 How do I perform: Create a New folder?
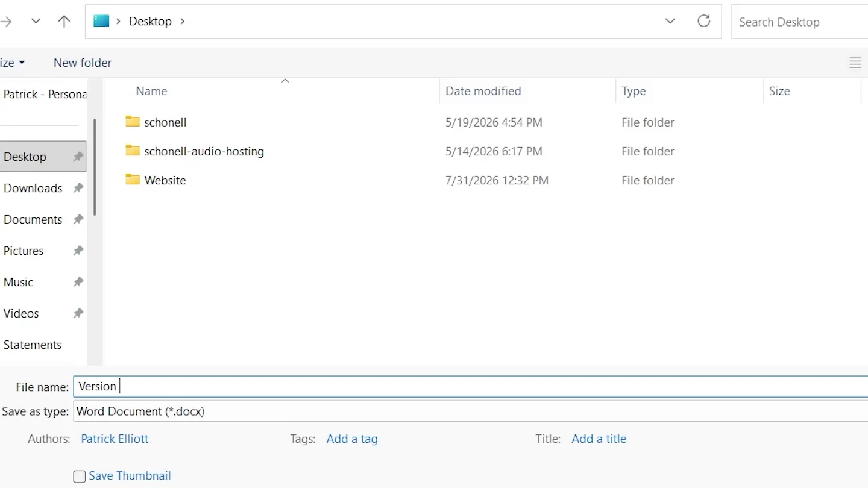[x=83, y=63]
